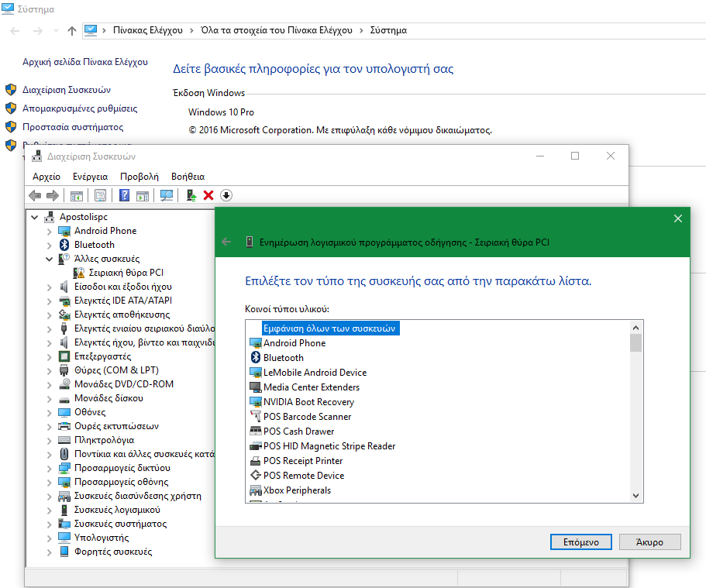The height and width of the screenshot is (588, 706).
Task: Click the hardware list scrollbar down arrow
Action: [x=636, y=496]
